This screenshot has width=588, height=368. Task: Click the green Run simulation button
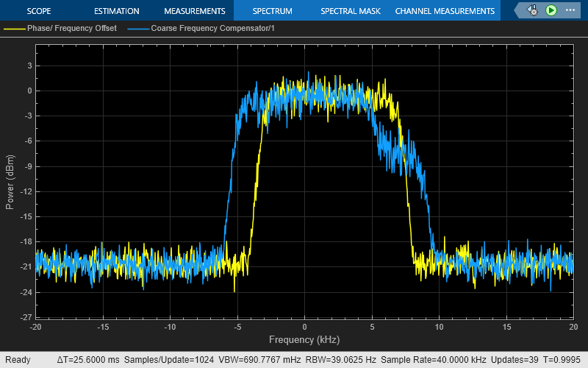point(551,10)
